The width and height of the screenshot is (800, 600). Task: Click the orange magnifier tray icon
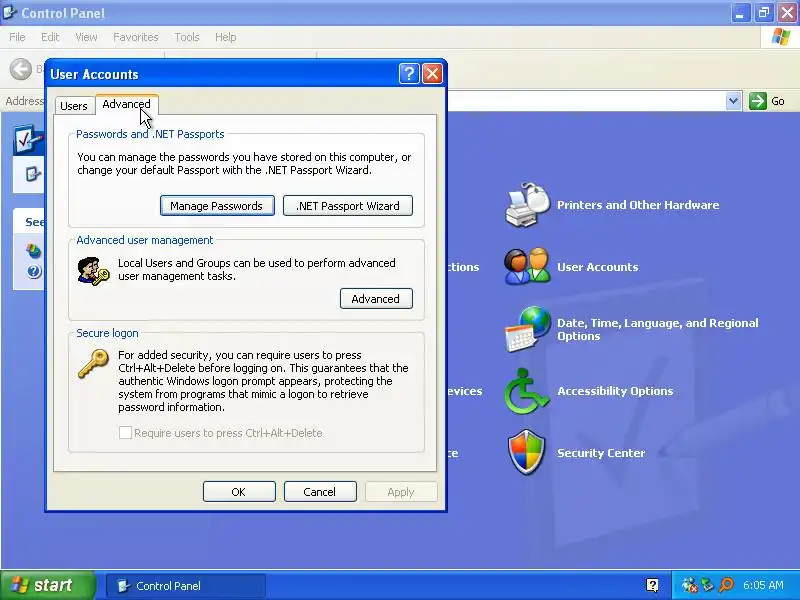click(x=726, y=585)
